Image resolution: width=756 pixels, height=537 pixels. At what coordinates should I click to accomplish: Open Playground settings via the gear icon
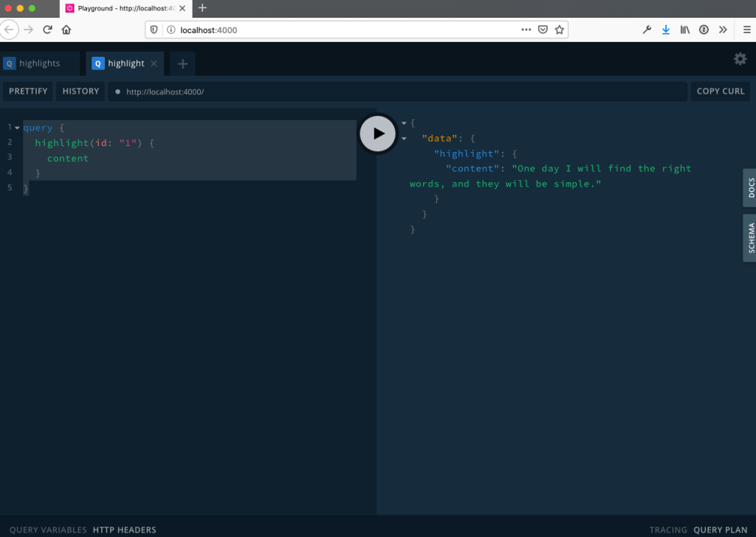coord(740,58)
